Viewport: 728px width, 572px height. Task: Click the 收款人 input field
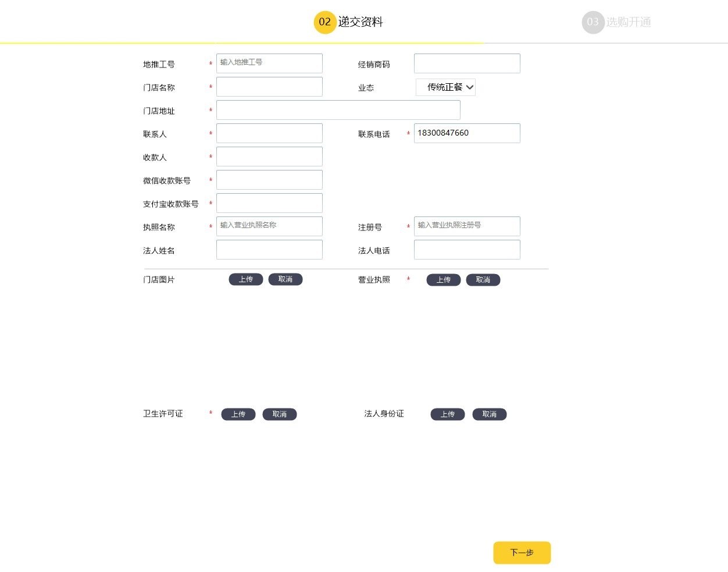click(269, 157)
